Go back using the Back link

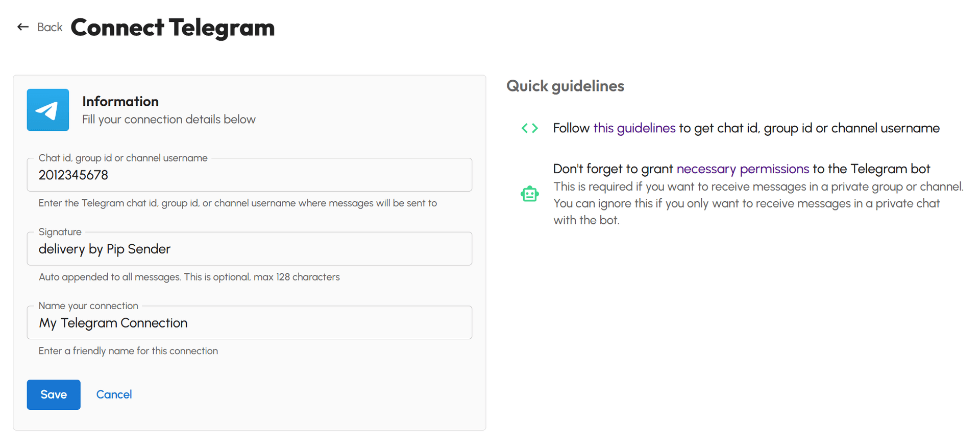[50, 27]
